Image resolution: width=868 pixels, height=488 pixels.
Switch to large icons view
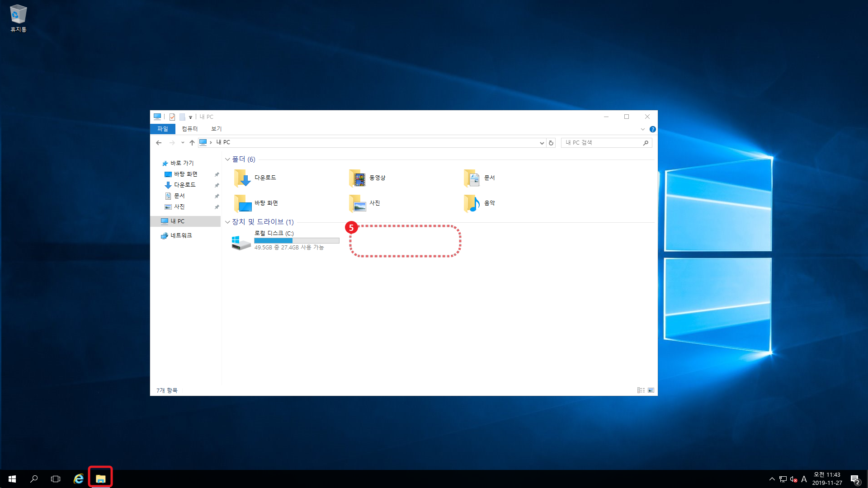click(x=651, y=390)
